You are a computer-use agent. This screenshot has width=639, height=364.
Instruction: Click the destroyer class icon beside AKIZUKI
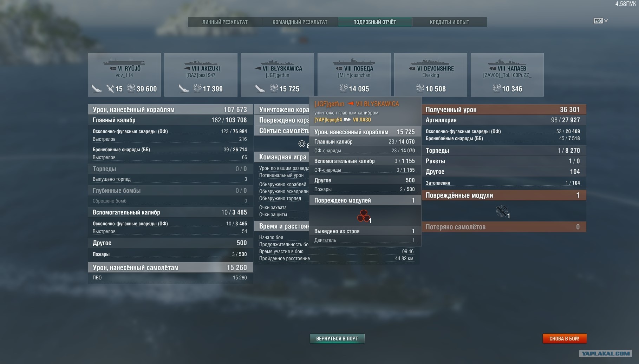187,68
